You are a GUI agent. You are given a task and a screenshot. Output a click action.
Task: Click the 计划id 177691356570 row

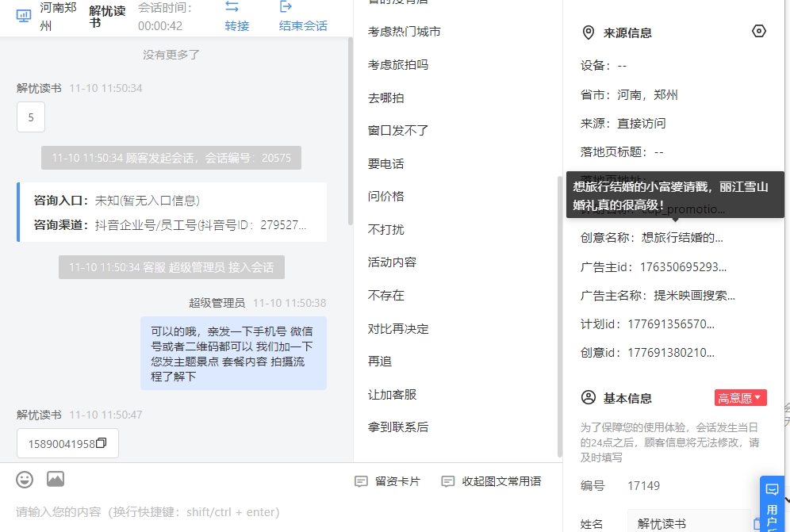coord(647,324)
